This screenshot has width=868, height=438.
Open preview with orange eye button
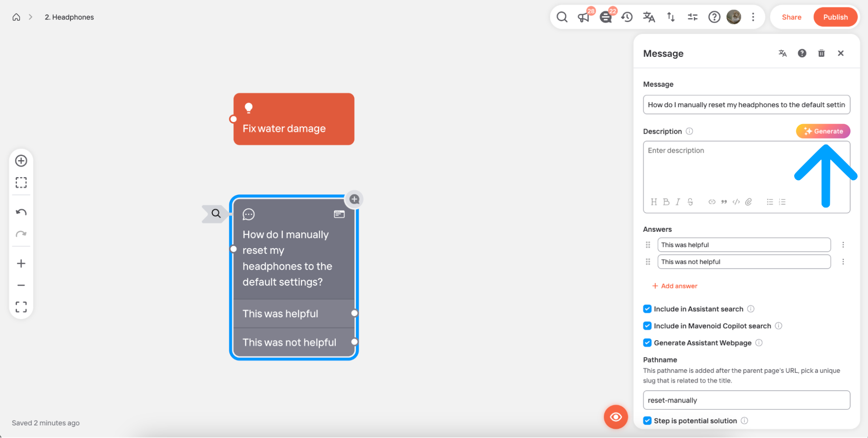coord(616,417)
